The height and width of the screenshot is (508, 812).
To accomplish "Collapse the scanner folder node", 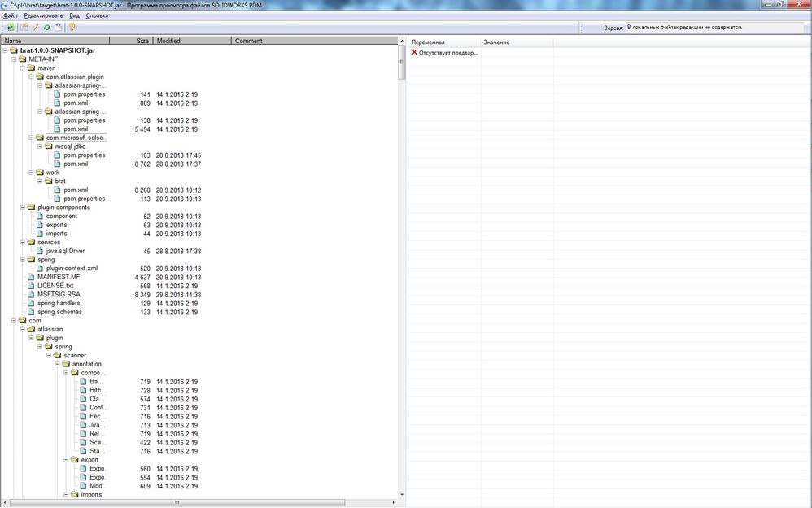I will (x=49, y=355).
